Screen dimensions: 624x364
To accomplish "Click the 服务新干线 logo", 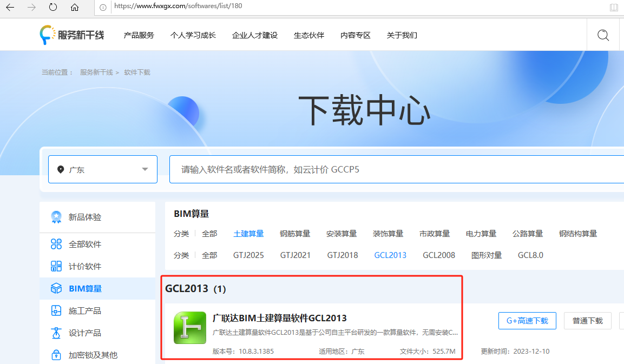I will pos(72,35).
